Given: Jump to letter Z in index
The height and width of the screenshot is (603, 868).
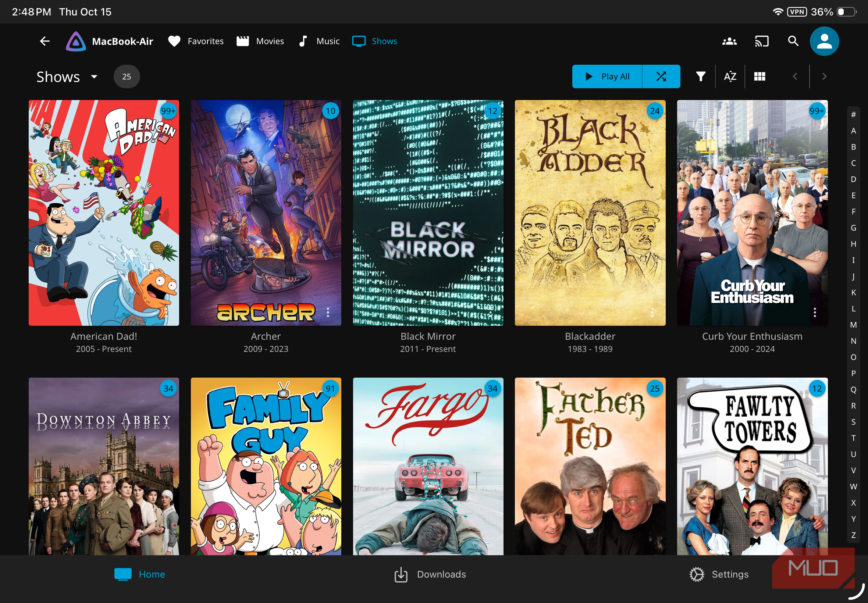Looking at the screenshot, I should coord(853,535).
